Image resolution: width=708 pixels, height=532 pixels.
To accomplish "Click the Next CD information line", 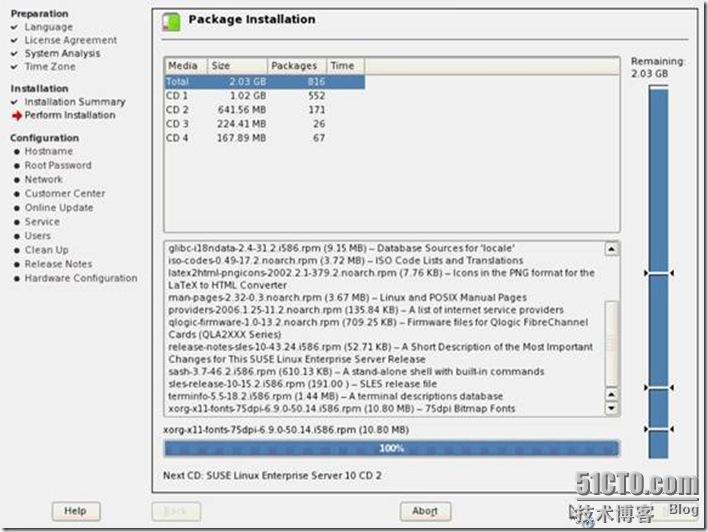I will tap(272, 476).
